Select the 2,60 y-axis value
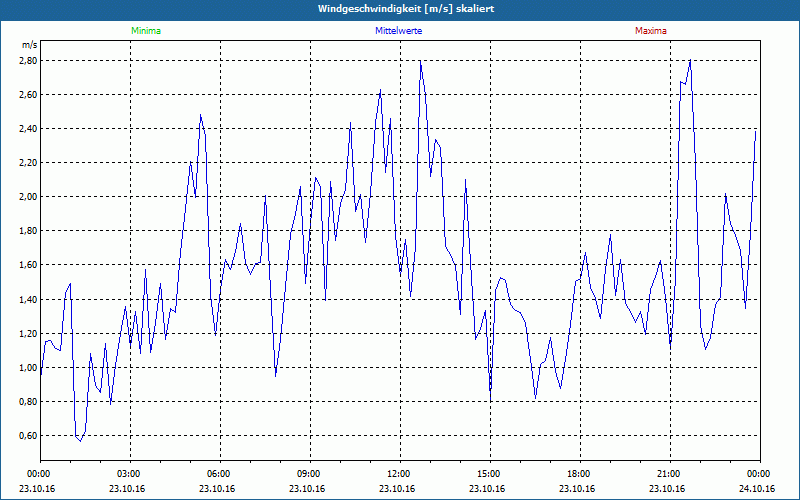 click(x=29, y=95)
